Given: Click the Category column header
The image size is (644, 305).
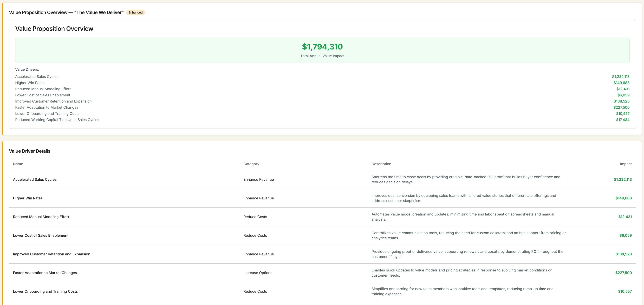Looking at the screenshot, I should coord(251,164).
